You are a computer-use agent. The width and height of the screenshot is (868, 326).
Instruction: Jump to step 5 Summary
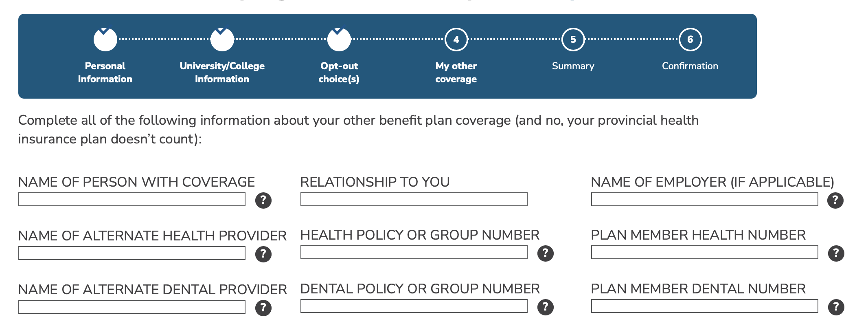point(573,40)
